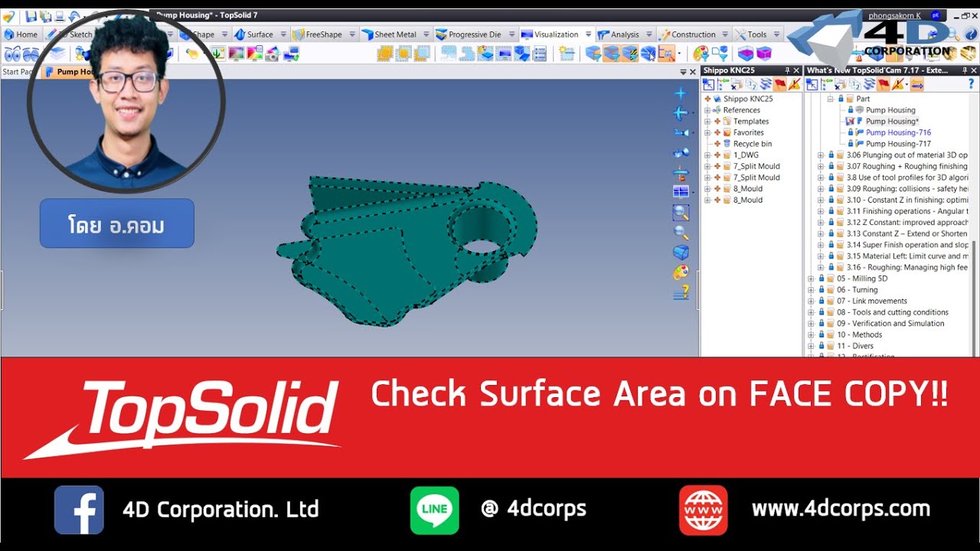Click the first orange square icon in Visualization ribbon
The height and width of the screenshot is (551, 980).
(385, 54)
